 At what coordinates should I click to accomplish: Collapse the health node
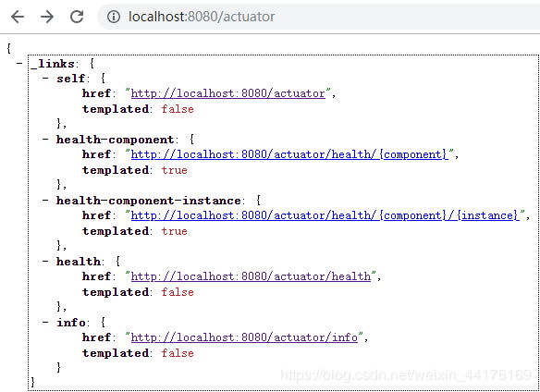point(45,261)
